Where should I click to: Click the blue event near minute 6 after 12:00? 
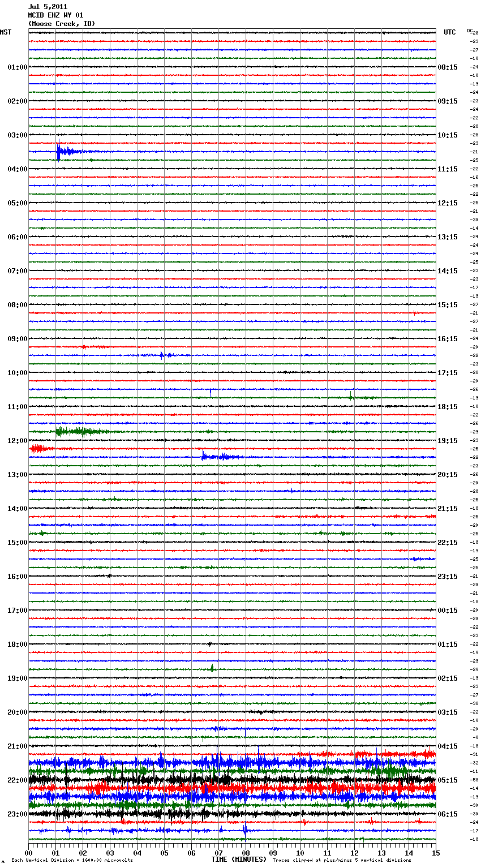click(222, 456)
